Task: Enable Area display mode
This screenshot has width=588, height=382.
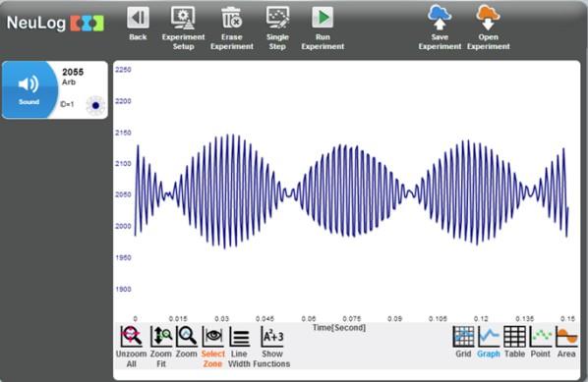Action: [566, 336]
